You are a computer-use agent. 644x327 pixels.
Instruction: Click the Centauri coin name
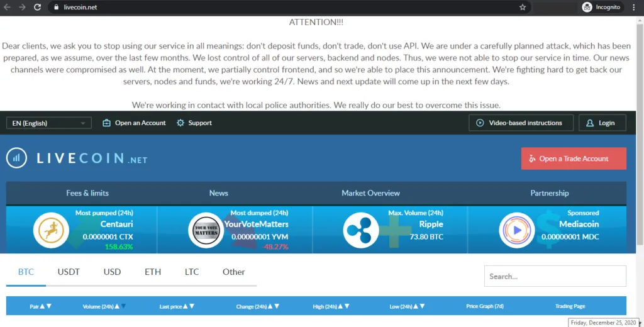pos(116,224)
